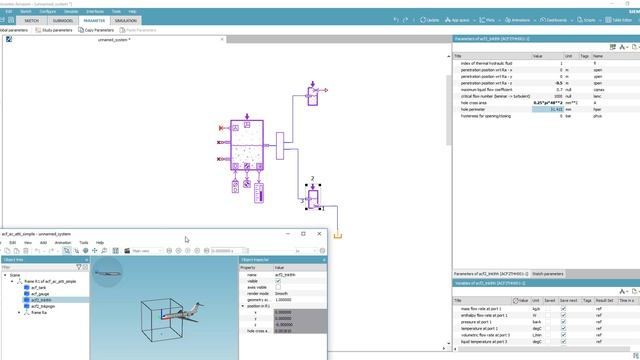The height and width of the screenshot is (360, 640).
Task: Click the undo arrow in the main top toolbar
Action: click(396, 20)
